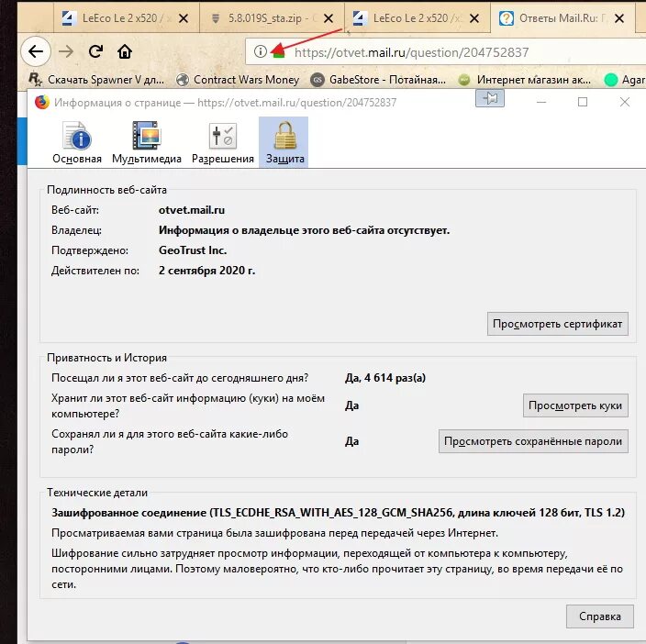This screenshot has height=644, width=646.
Task: Click GeoTrust Inc. verifier text
Action: tap(193, 250)
